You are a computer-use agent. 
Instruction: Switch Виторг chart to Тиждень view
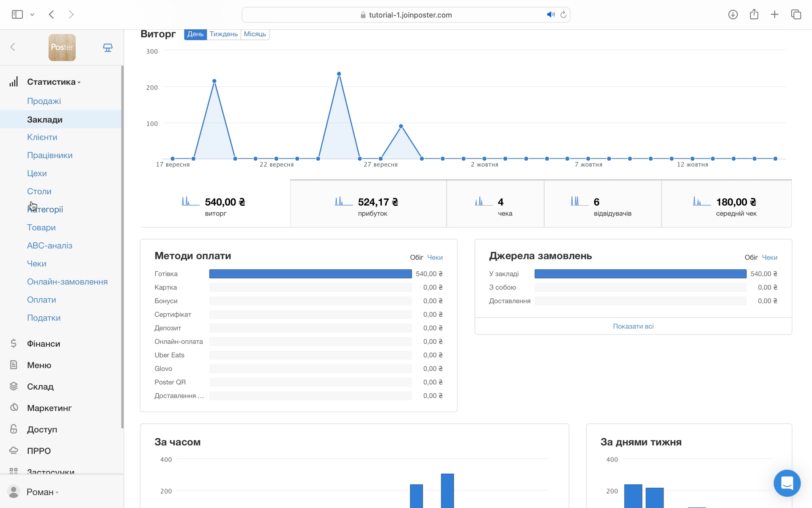[x=223, y=34]
